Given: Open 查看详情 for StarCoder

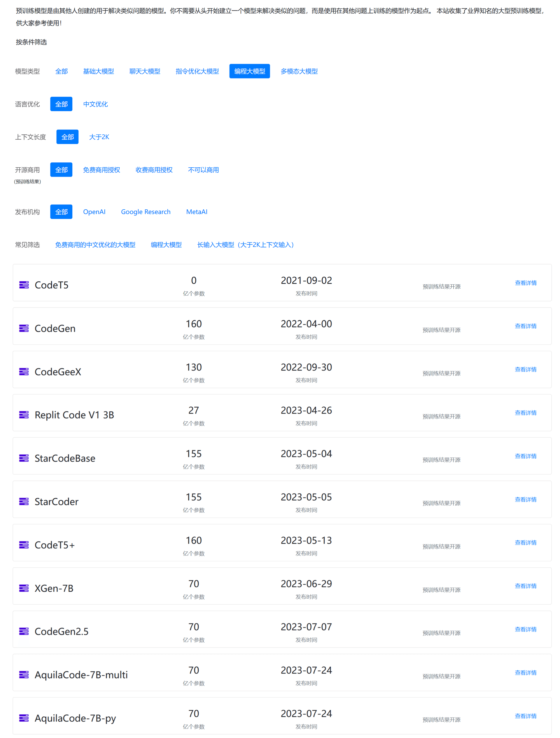Looking at the screenshot, I should pyautogui.click(x=526, y=499).
